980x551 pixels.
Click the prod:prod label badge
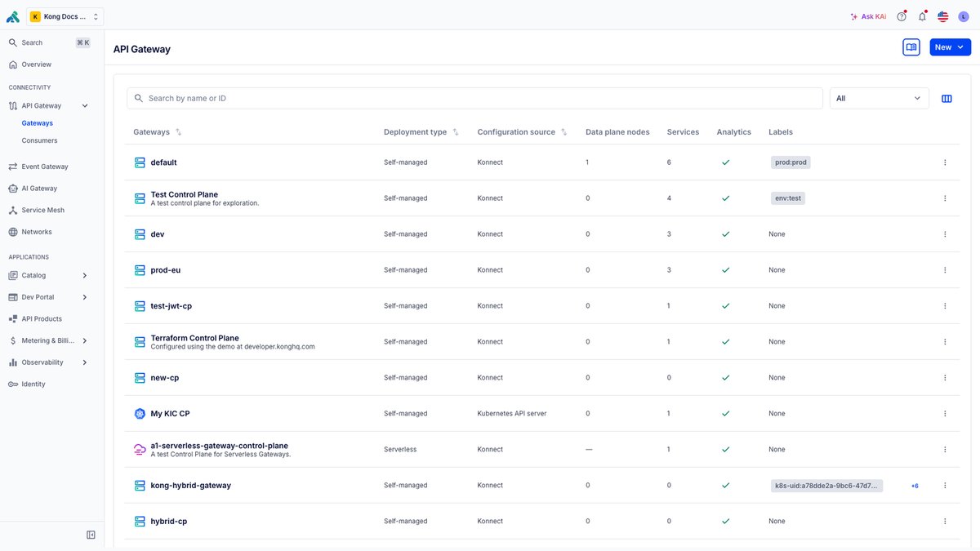point(791,162)
